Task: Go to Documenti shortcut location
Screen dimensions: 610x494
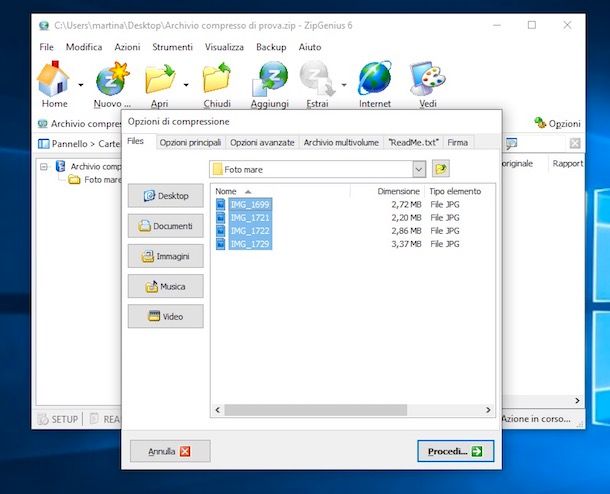Action: tap(166, 226)
